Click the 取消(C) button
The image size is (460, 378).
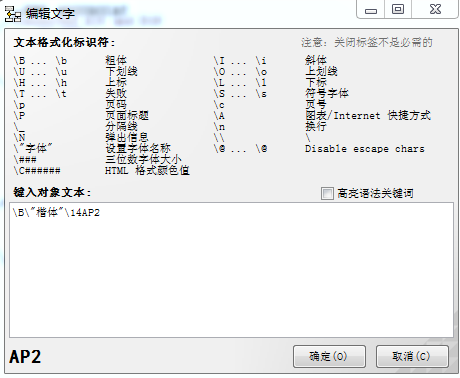tap(412, 356)
